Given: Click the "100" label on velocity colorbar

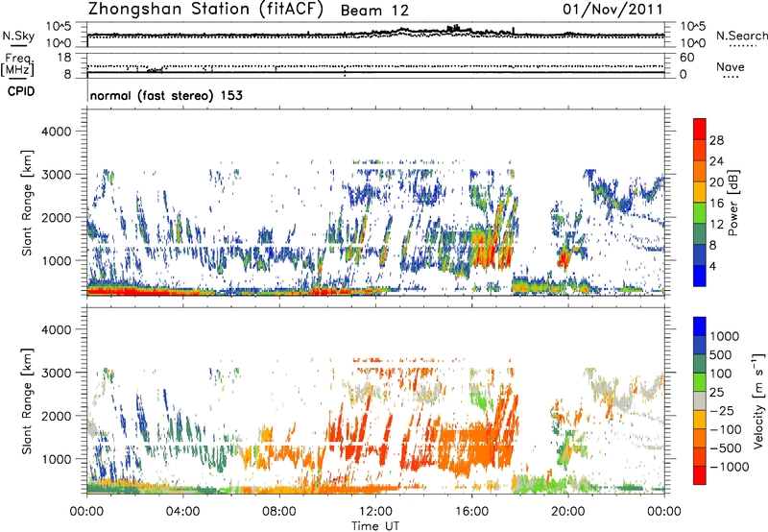Looking at the screenshot, I should 720,374.
